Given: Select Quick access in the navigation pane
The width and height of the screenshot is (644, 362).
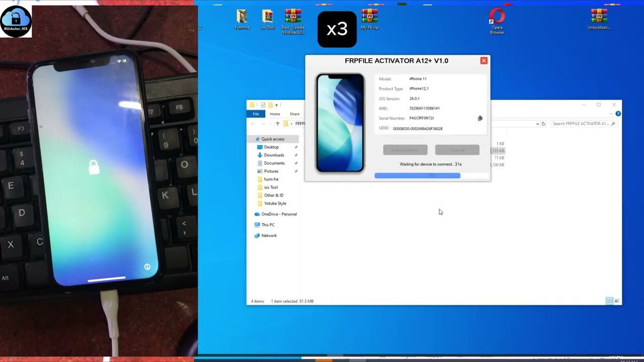Looking at the screenshot, I should (x=273, y=139).
